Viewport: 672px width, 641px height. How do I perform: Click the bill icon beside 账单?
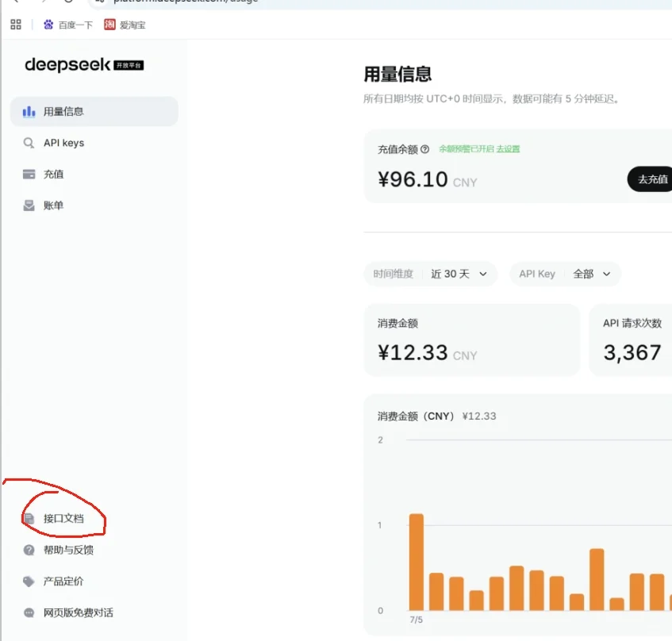click(29, 205)
